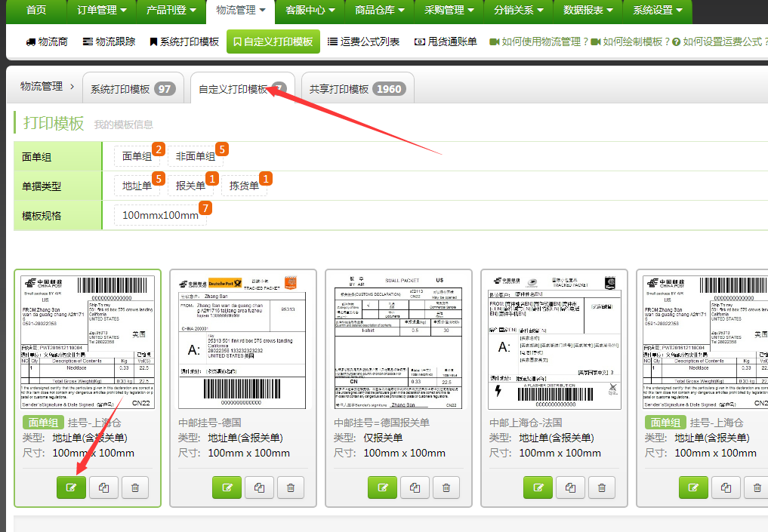
Task: Open the 中邮挂号=德国报关单 template thumbnail
Action: [x=399, y=342]
